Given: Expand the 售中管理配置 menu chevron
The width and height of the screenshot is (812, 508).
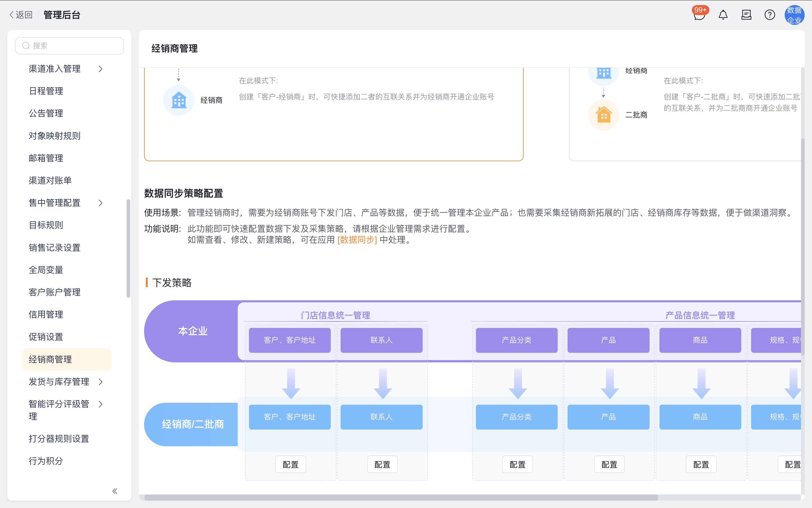Looking at the screenshot, I should point(100,203).
